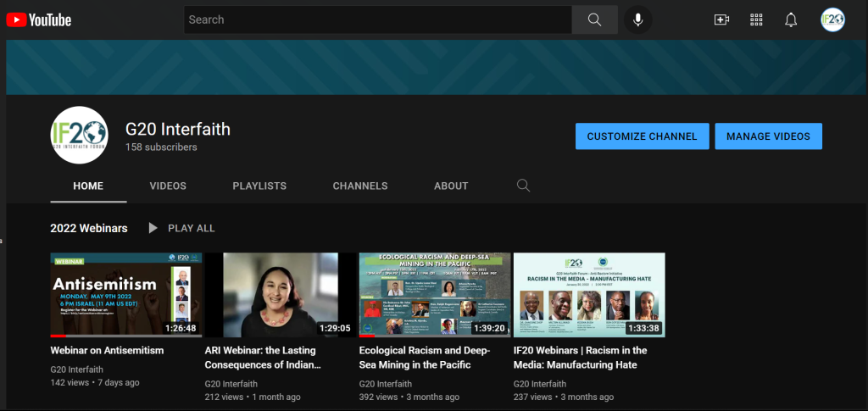Click the red progress bar on Ecological Racism thumbnail
The width and height of the screenshot is (868, 411).
[x=367, y=336]
